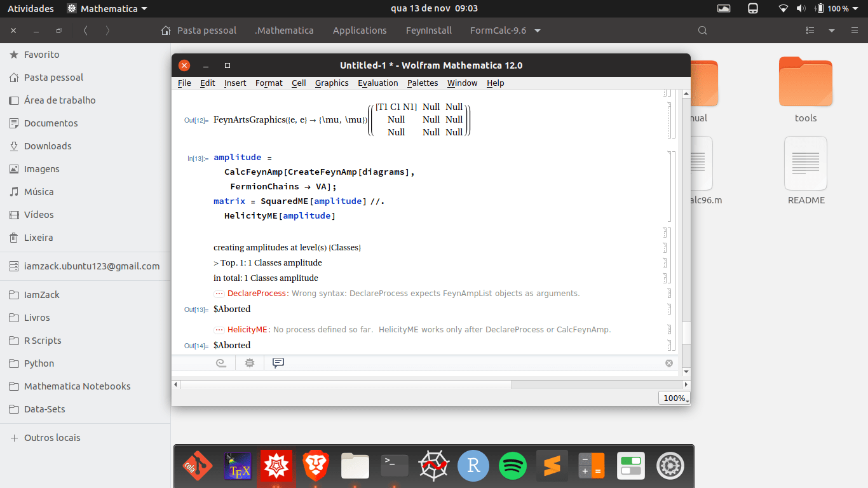The width and height of the screenshot is (868, 488).
Task: Click the undo icon in Mathematica's status bar
Action: click(x=221, y=363)
